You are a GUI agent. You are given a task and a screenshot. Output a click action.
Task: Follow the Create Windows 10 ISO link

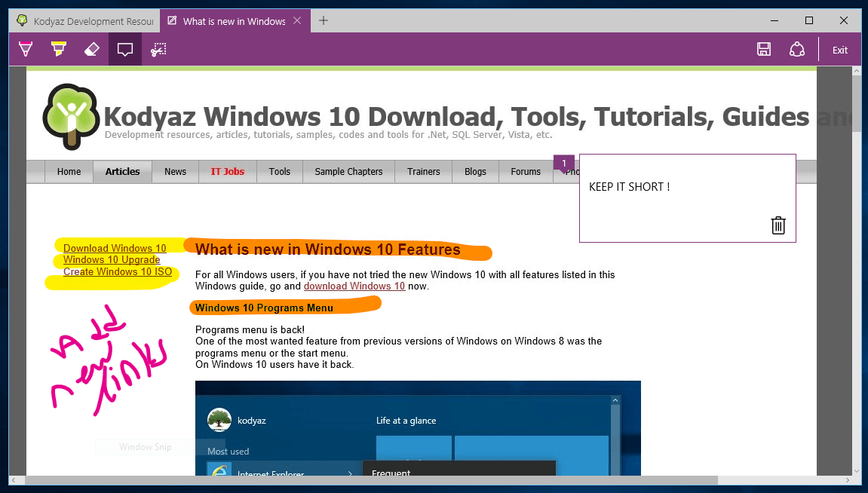(x=118, y=271)
